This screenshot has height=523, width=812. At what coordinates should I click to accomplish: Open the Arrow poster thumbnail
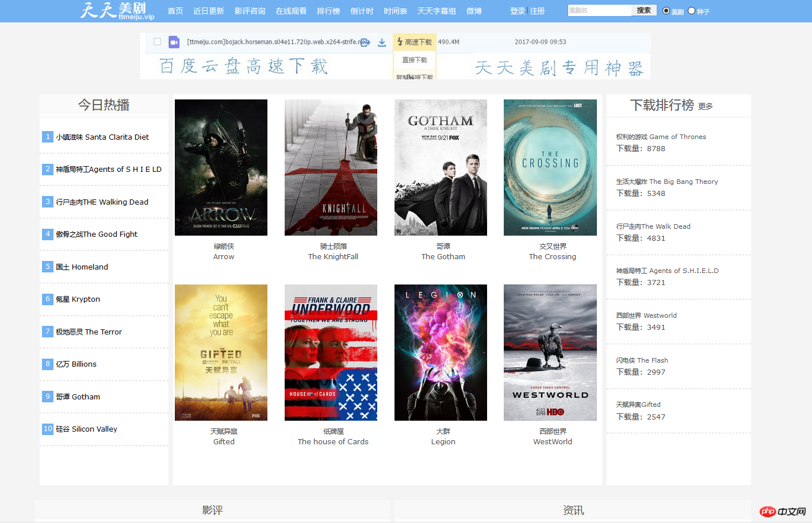tap(221, 167)
